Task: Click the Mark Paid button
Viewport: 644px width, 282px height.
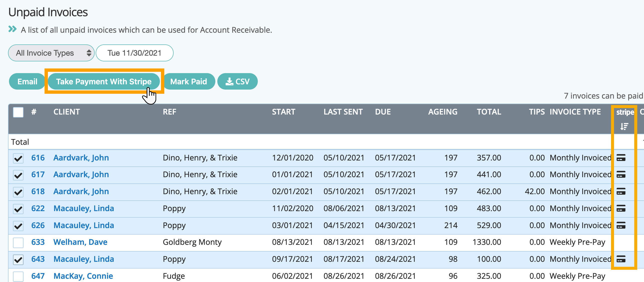Action: (189, 81)
